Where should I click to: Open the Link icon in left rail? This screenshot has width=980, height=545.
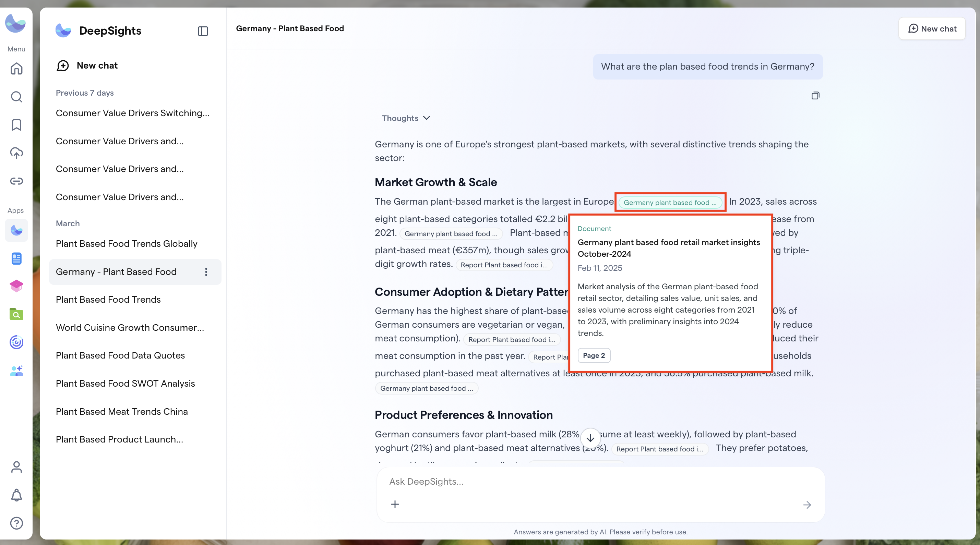pos(16,181)
